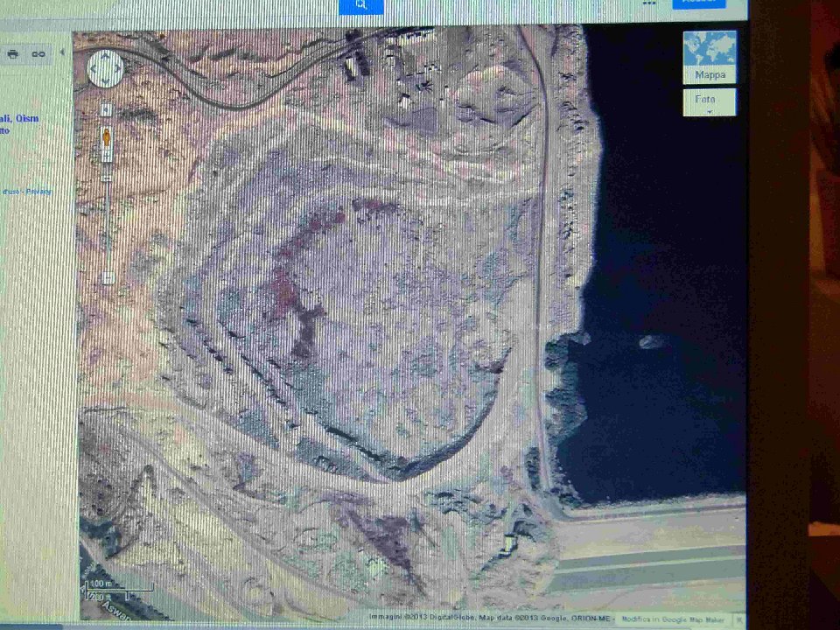This screenshot has width=840, height=630.
Task: Click the location title link in sidebar
Action: [x=19, y=119]
